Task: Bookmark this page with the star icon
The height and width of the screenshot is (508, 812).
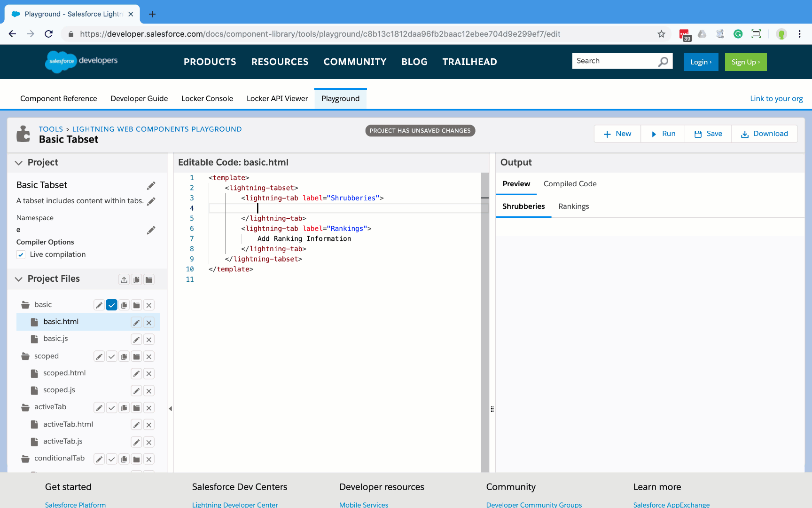Action: [x=661, y=34]
